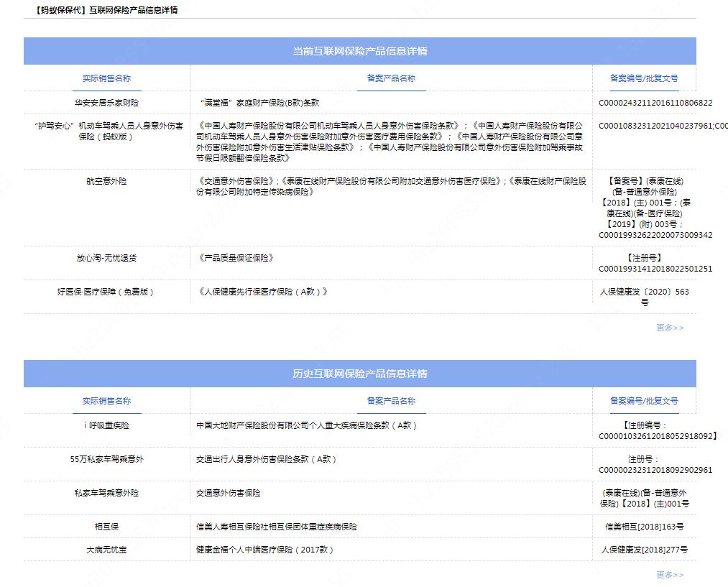728x587 pixels.
Task: Click 中国大地财产保险个人重大疾病保险条款 cell
Action: click(306, 425)
